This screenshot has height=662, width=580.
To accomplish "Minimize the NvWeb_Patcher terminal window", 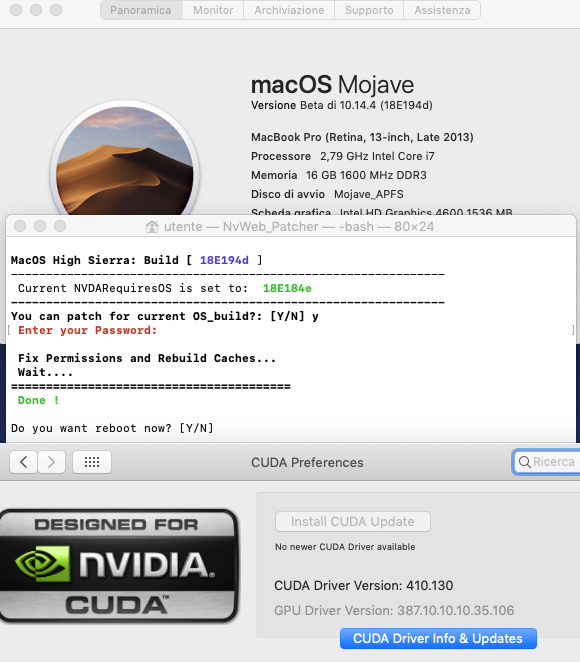I will 40,226.
